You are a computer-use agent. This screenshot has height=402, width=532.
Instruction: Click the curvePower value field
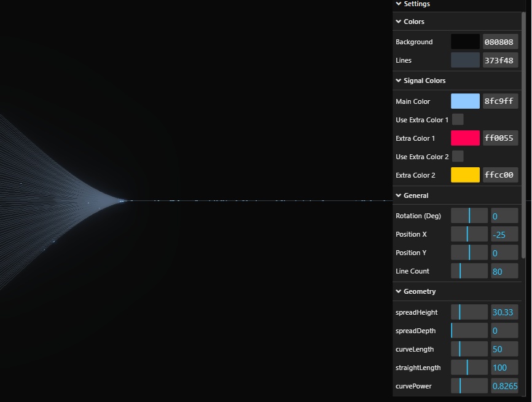tap(504, 386)
